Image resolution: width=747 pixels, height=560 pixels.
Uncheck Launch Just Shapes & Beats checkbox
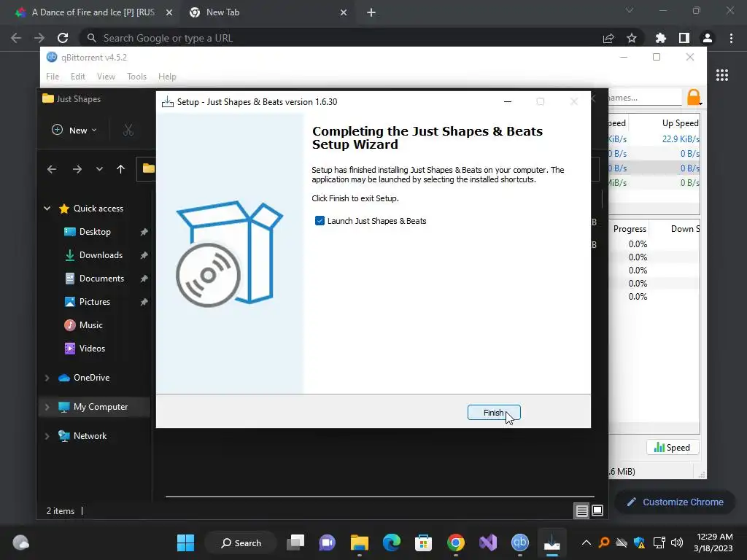(320, 221)
